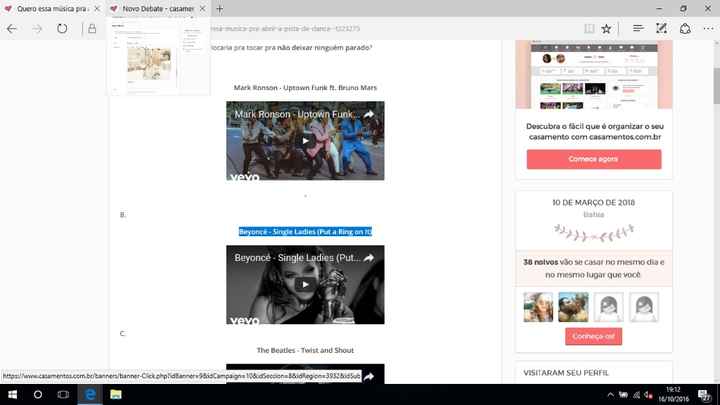Open fourth placeholder bride avatar
This screenshot has width=720, height=405.
[x=644, y=307]
